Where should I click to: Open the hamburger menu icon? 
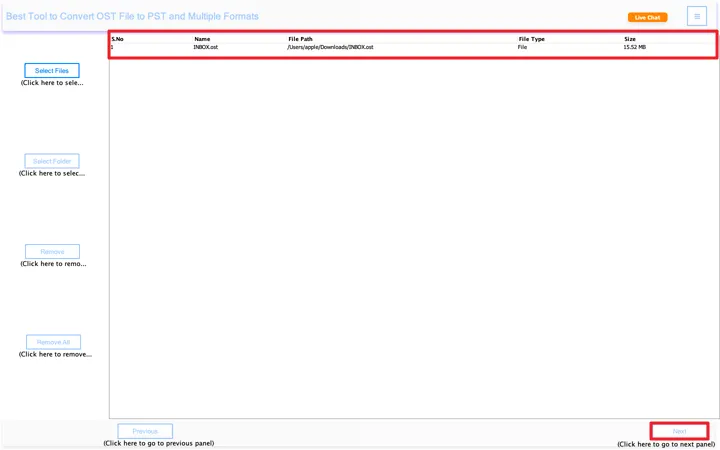(696, 16)
